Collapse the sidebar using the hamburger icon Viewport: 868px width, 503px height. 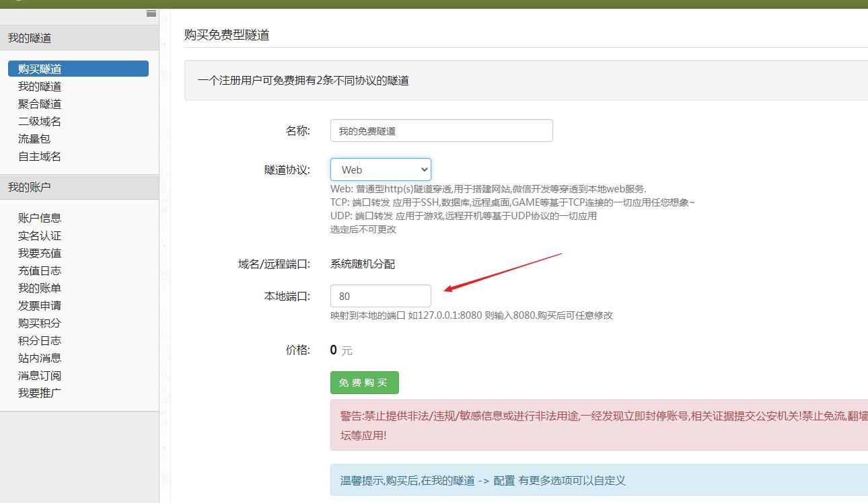click(x=151, y=13)
